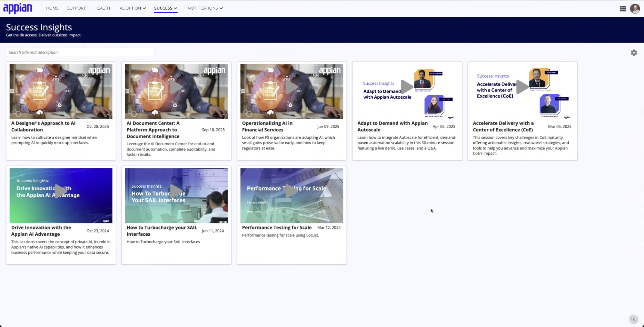The image size is (644, 327).
Task: Open 'A Designer's Approach to AI Collaboration' title
Action: pyautogui.click(x=43, y=126)
